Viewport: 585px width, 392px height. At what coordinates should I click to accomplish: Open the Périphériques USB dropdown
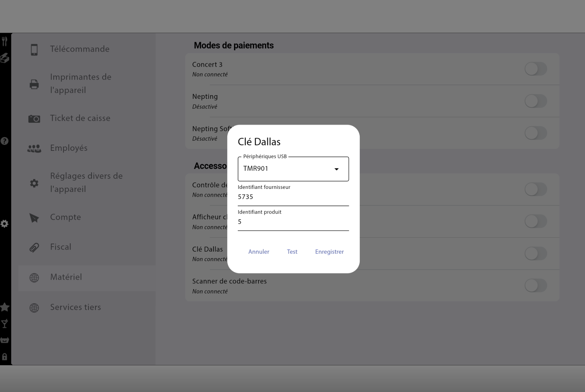(287, 169)
